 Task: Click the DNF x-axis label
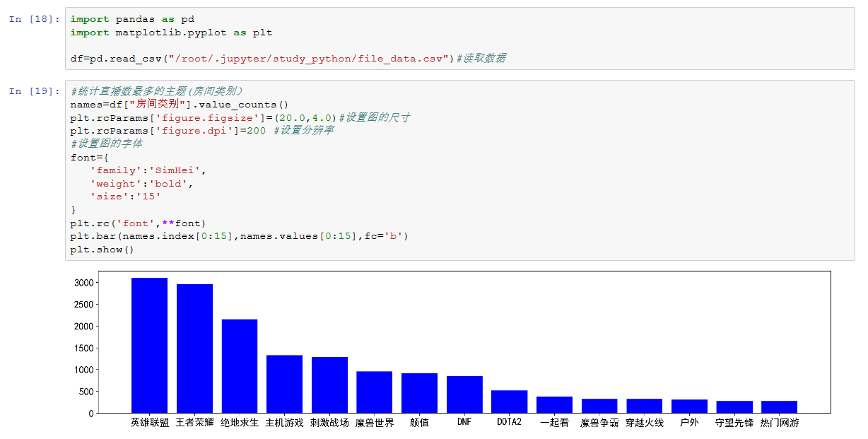[464, 423]
